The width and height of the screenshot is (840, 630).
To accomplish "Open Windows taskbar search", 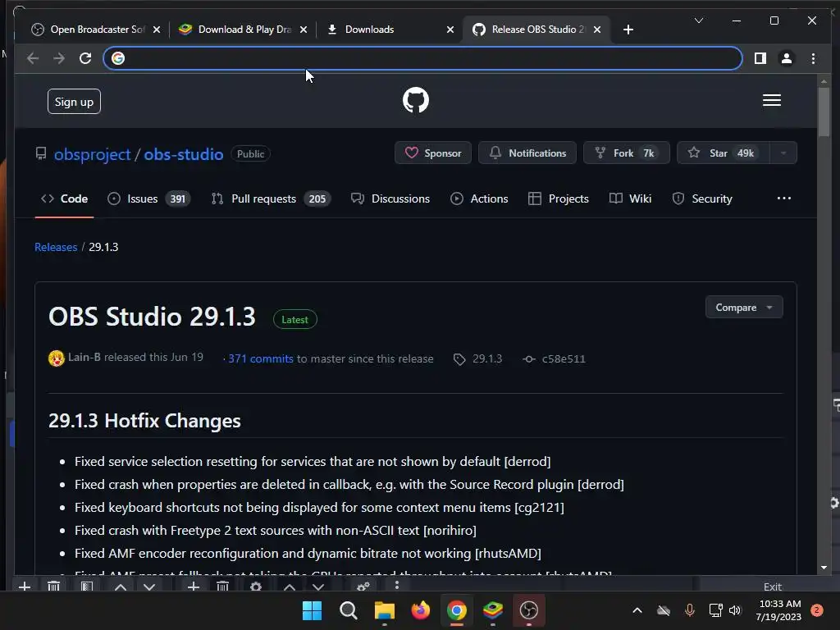I will 348,610.
